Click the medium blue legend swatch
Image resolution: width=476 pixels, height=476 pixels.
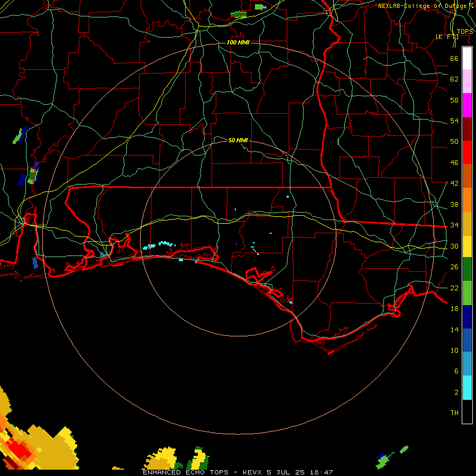click(467, 340)
